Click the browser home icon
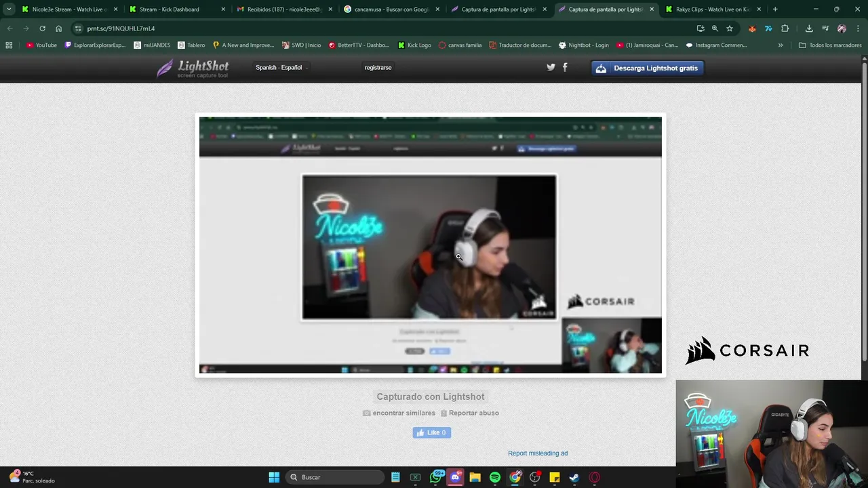Viewport: 868px width, 488px height. pos(58,28)
